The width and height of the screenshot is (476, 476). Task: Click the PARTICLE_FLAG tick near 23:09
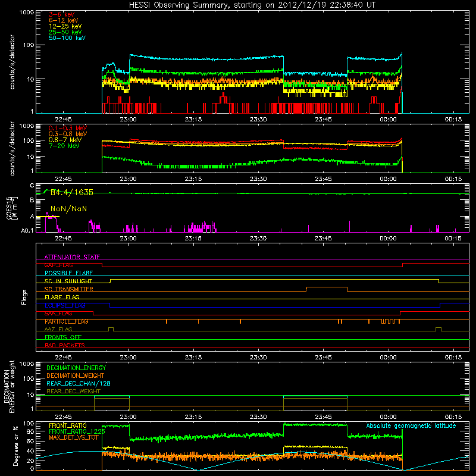click(167, 321)
